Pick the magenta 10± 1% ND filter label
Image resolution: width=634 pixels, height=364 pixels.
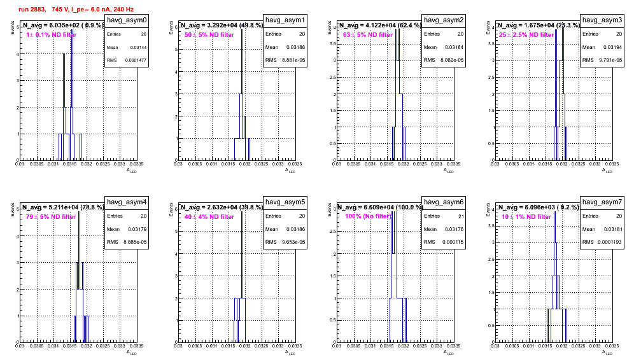coord(526,217)
